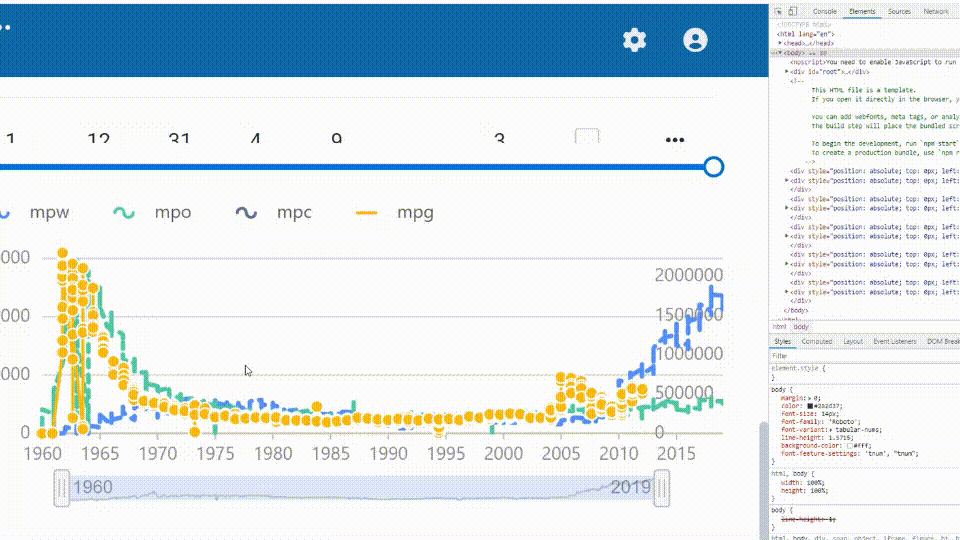Open color swatch for #2a2d37

810,406
